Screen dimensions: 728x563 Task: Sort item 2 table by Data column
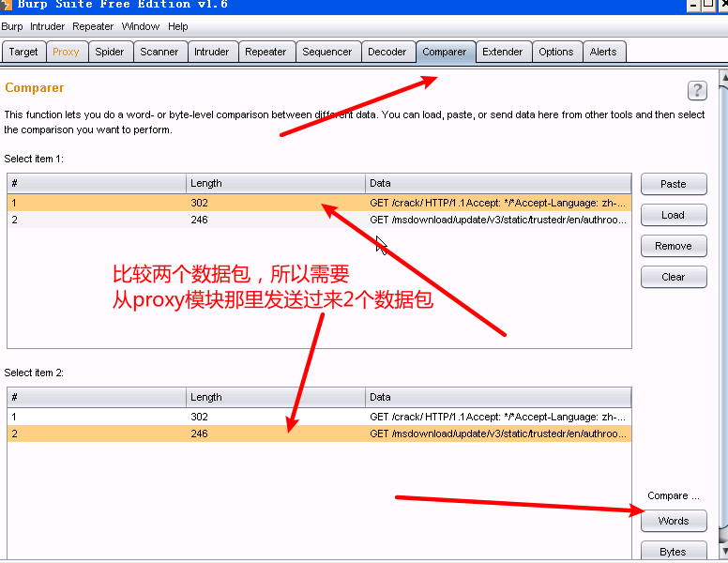[498, 397]
